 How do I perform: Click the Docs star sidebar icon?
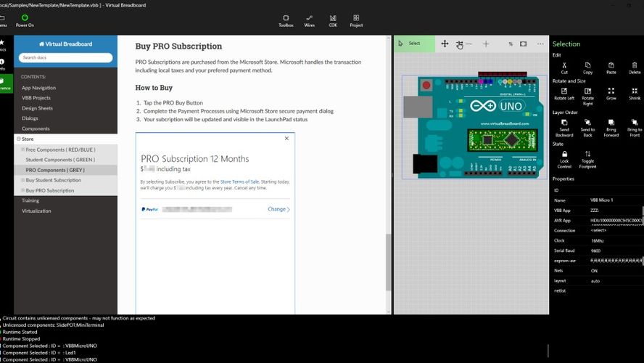tap(2, 45)
